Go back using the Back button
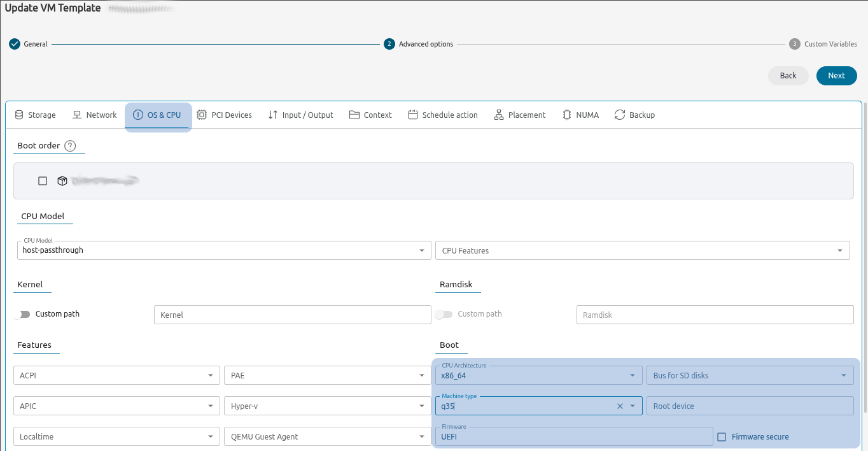 pyautogui.click(x=788, y=76)
